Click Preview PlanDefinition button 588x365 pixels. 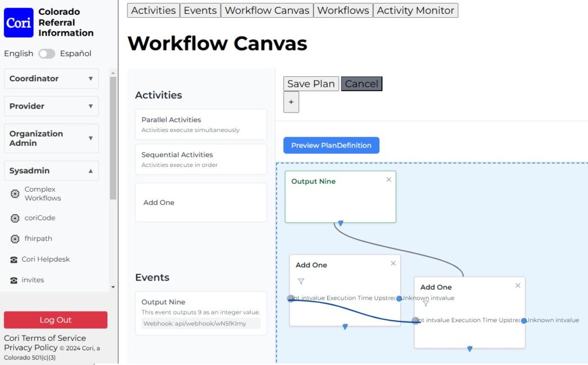(331, 145)
